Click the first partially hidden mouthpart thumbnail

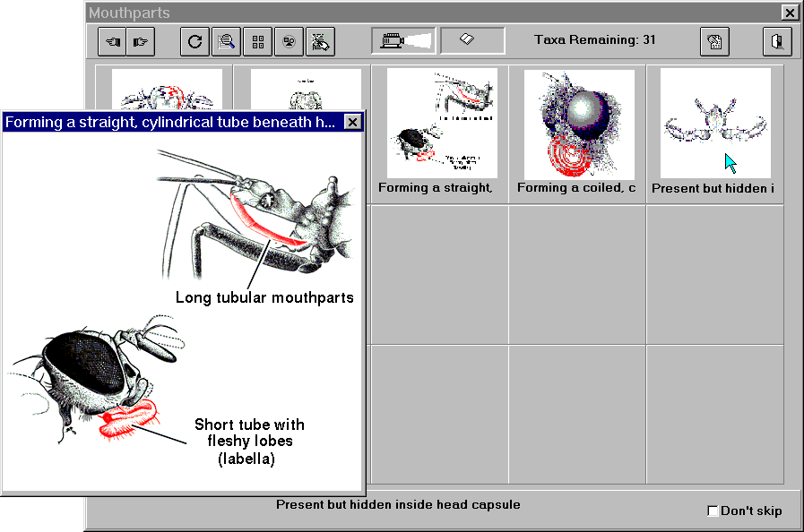point(167,89)
